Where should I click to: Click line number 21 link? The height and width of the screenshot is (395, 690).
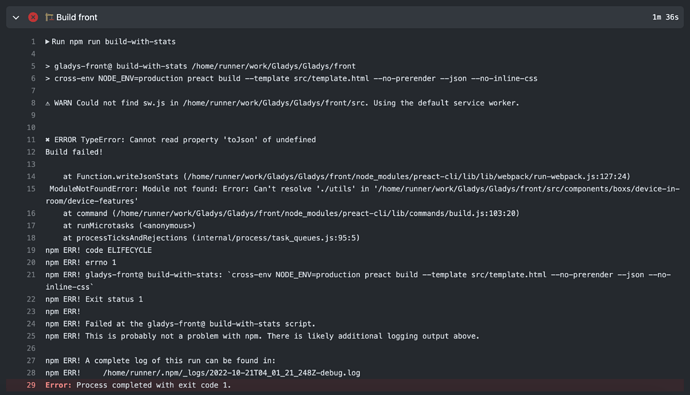(x=31, y=275)
